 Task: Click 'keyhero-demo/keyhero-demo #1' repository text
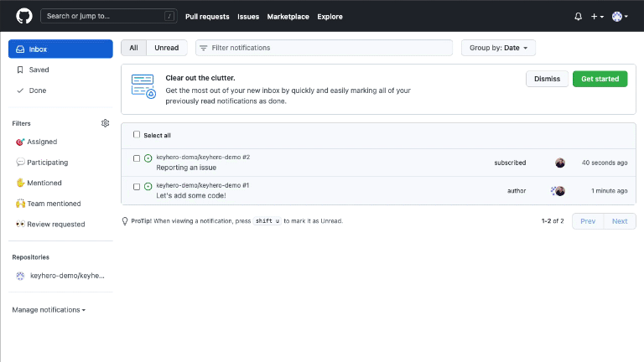[202, 185]
